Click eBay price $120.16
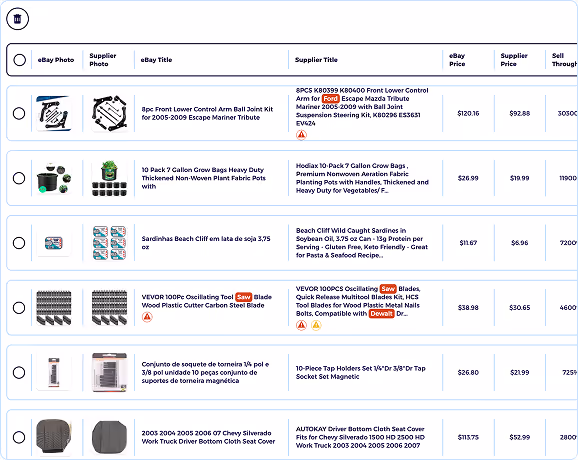This screenshot has width=578, height=460. click(468, 113)
